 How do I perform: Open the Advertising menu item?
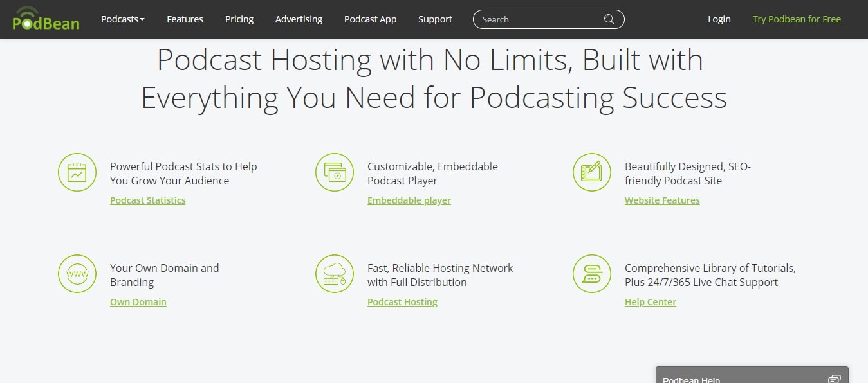(x=299, y=19)
